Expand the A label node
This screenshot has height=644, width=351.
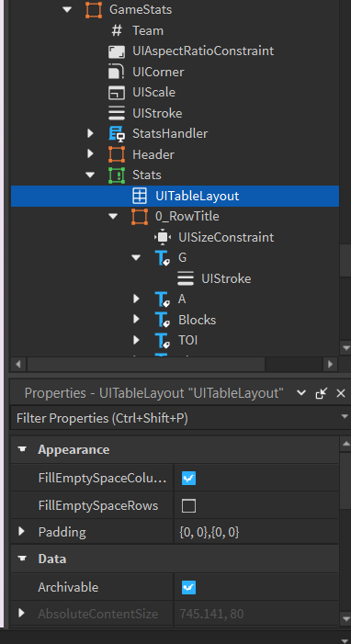pos(137,299)
